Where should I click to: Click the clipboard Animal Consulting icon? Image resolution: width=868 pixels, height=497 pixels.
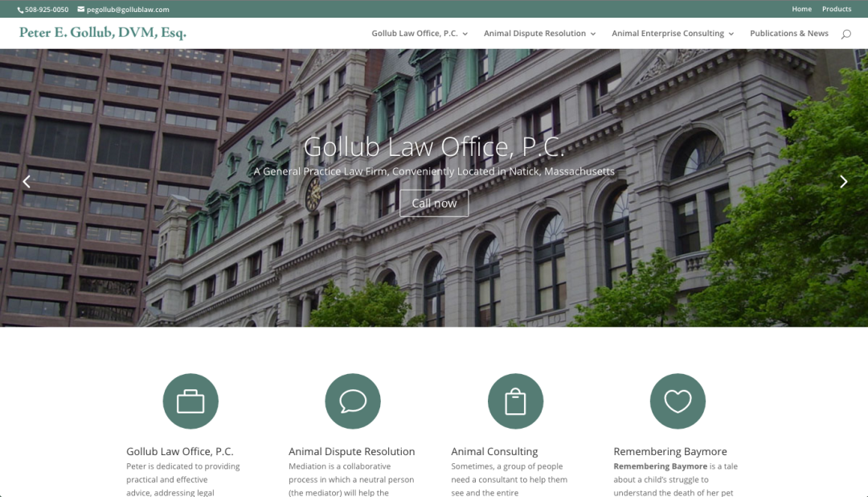tap(515, 401)
